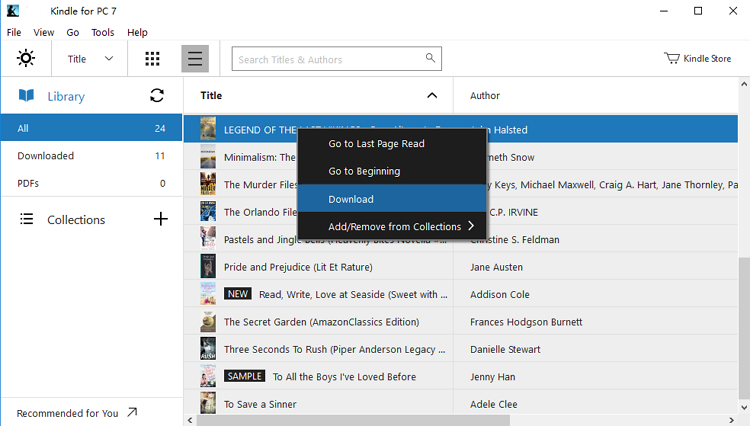750x426 pixels.
Task: Open the Title sort dropdown
Action: 90,59
